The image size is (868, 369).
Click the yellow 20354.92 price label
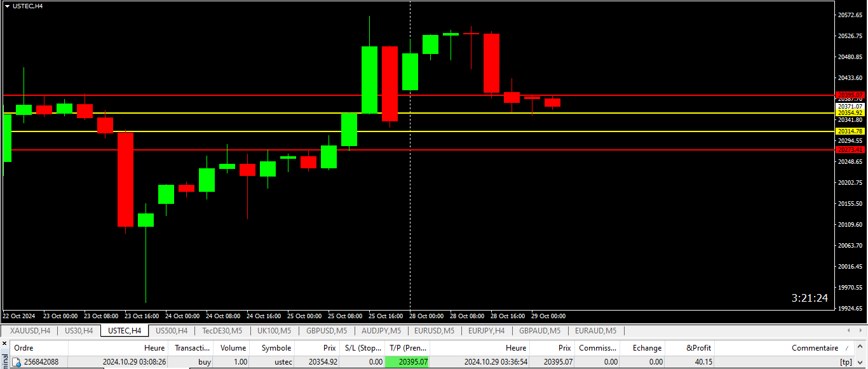pyautogui.click(x=850, y=112)
